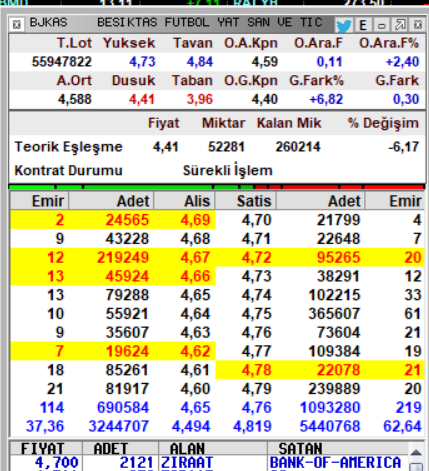Click Teorik Eşleşme quantity 52281
The height and width of the screenshot is (471, 429).
(x=226, y=147)
